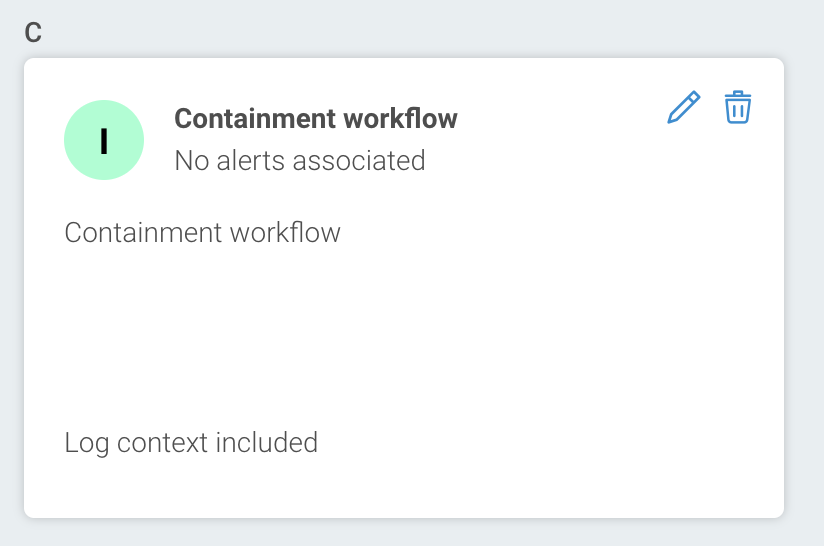Click the green circle avatar with letter I
Viewport: 824px width, 546px height.
tap(104, 140)
